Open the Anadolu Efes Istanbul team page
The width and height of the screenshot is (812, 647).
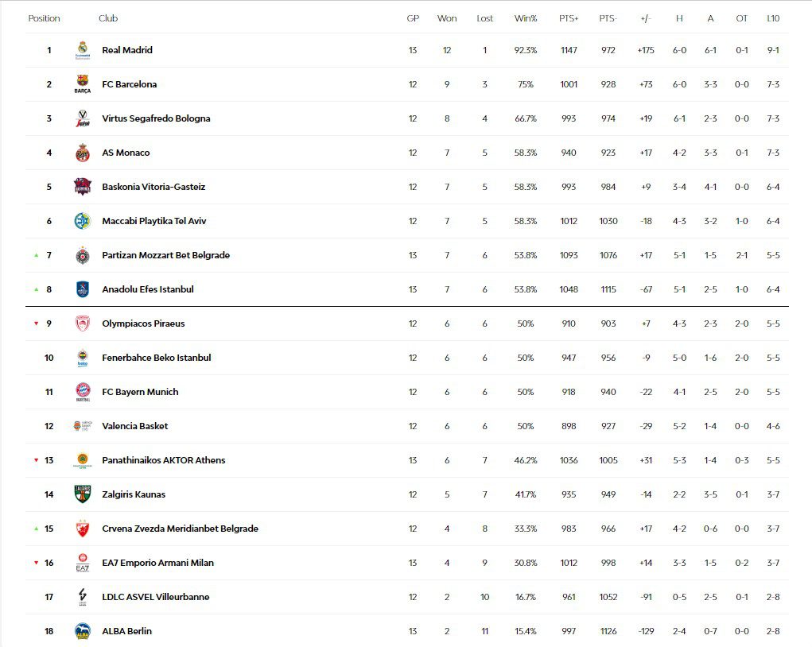coord(148,289)
